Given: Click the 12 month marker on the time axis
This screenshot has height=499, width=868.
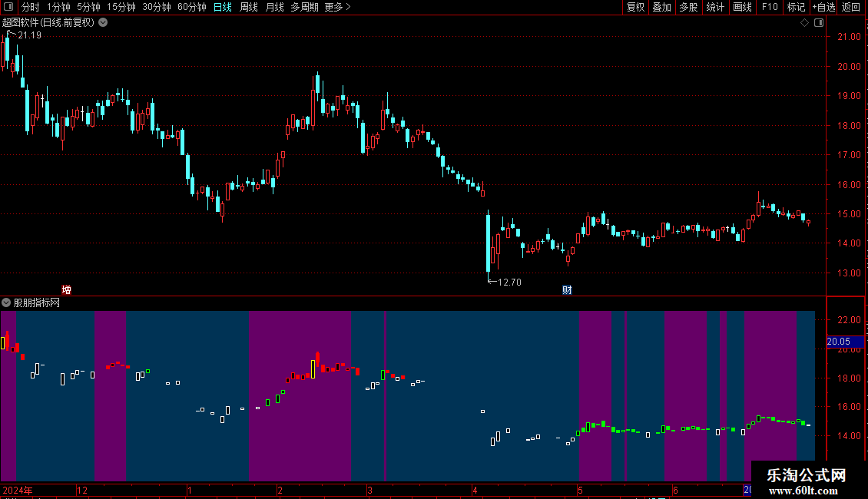Looking at the screenshot, I should pyautogui.click(x=82, y=490).
